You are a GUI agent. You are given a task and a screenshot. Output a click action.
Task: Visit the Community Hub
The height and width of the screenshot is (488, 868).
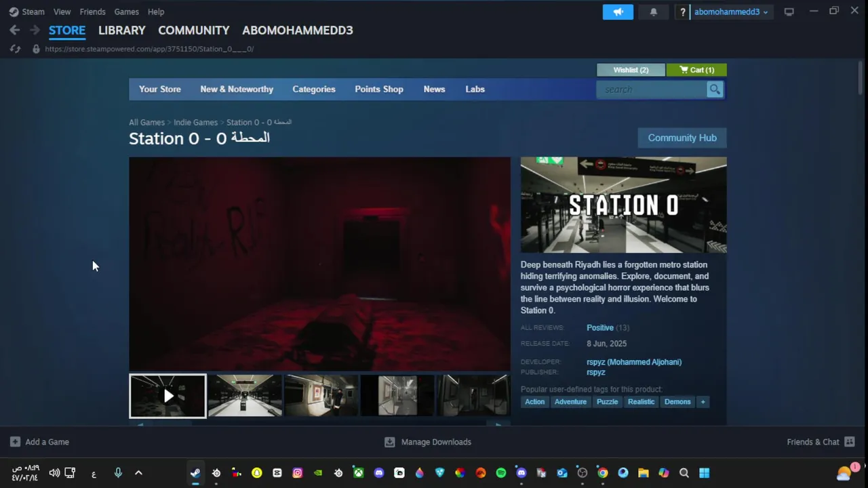(682, 138)
